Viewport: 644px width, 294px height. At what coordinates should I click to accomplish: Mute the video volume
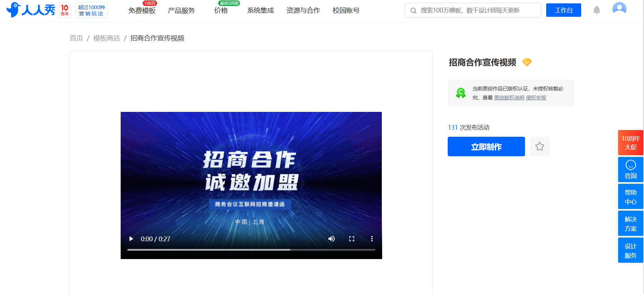coord(331,239)
